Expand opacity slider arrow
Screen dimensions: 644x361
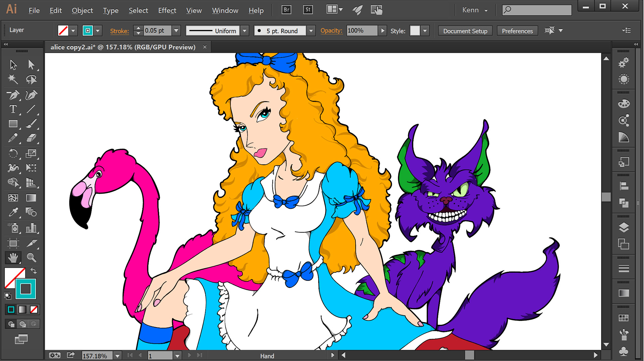coord(382,31)
